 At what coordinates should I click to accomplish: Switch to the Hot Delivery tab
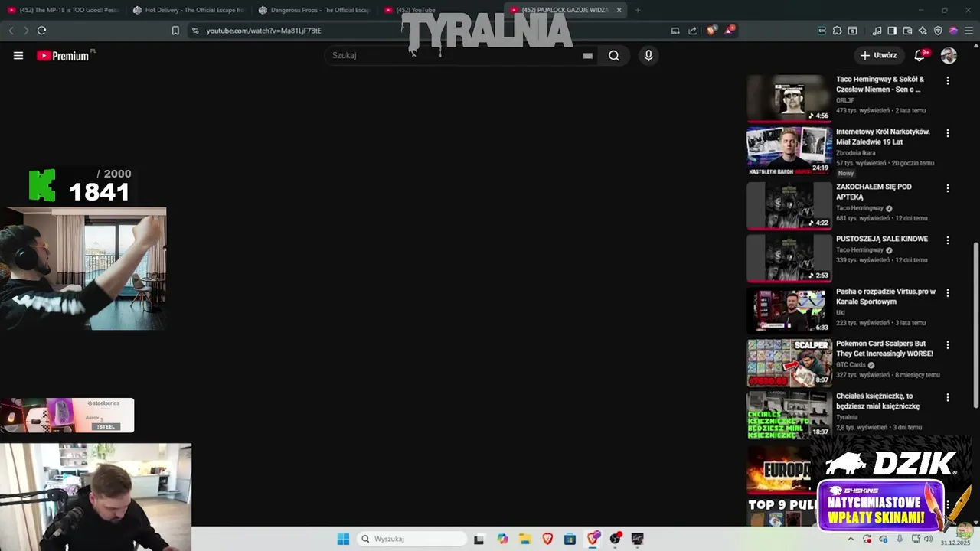[188, 10]
